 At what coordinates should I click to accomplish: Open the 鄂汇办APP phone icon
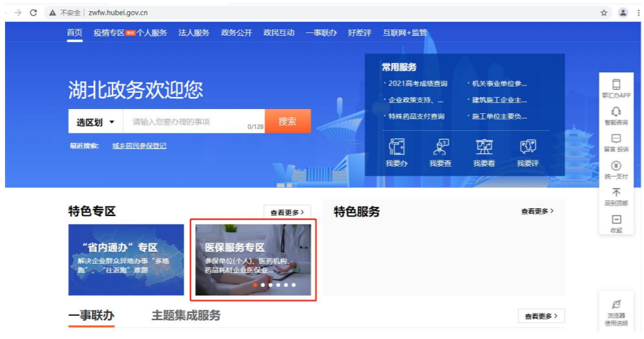pyautogui.click(x=616, y=84)
